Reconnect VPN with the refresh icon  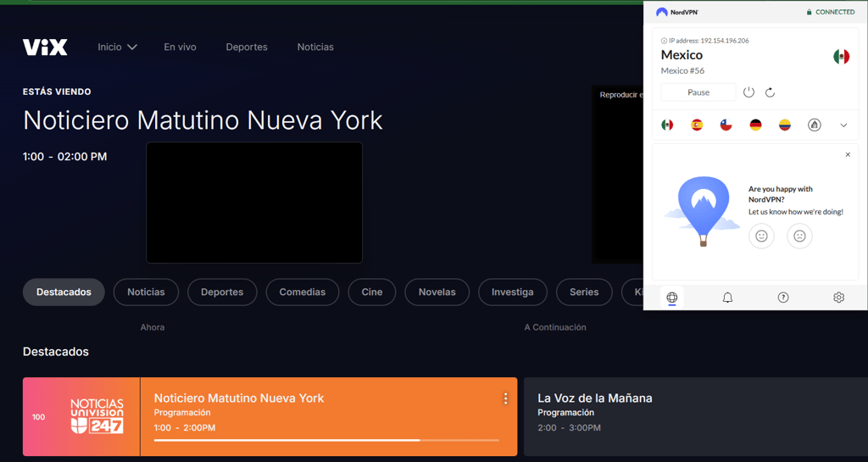770,92
